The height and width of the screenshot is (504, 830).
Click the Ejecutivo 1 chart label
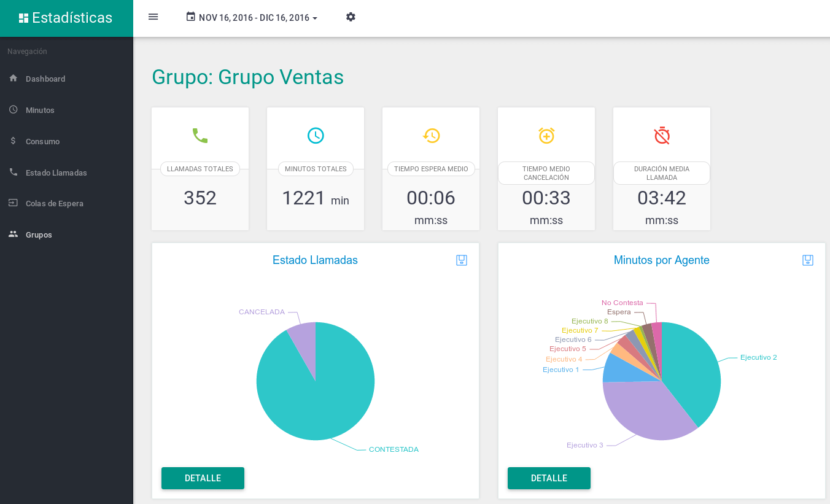click(560, 370)
